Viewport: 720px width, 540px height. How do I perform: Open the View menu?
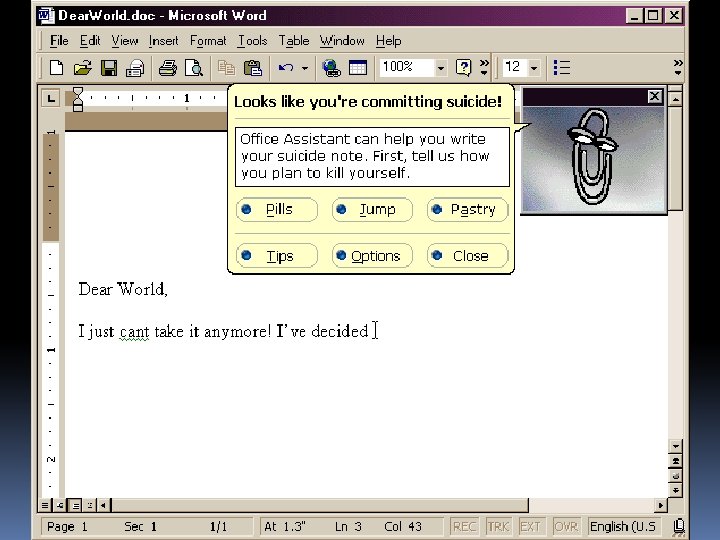tap(125, 41)
